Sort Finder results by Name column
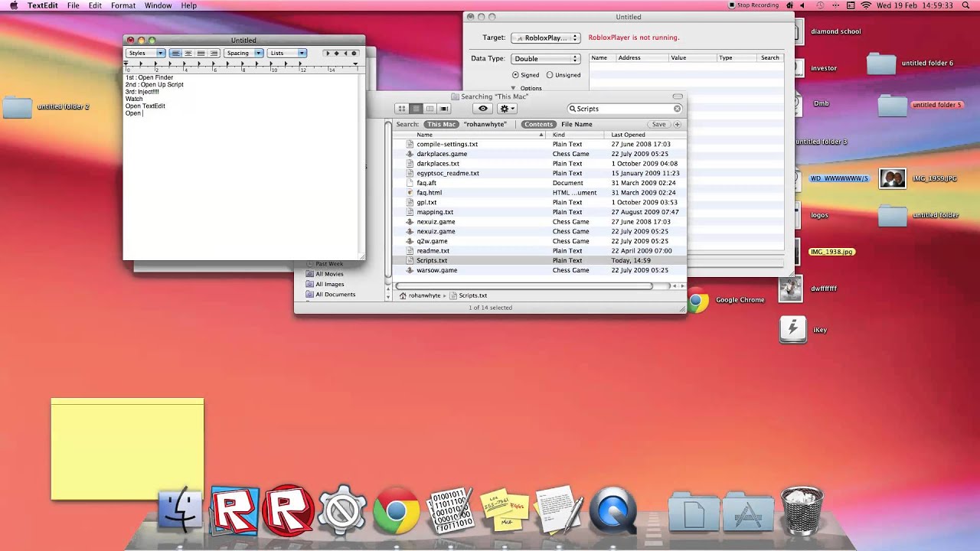 tap(468, 135)
